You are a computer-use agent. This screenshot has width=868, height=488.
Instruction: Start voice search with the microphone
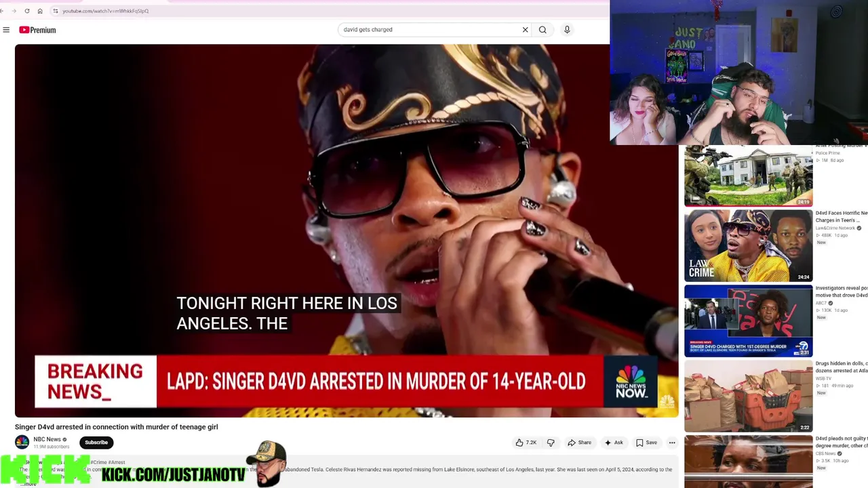(x=567, y=30)
